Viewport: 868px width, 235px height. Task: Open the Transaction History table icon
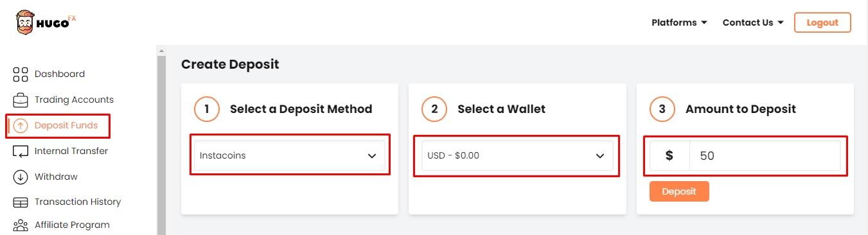point(21,202)
